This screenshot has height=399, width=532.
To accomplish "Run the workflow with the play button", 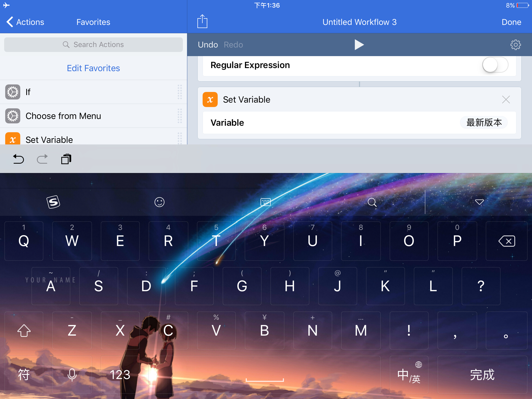I will (359, 45).
